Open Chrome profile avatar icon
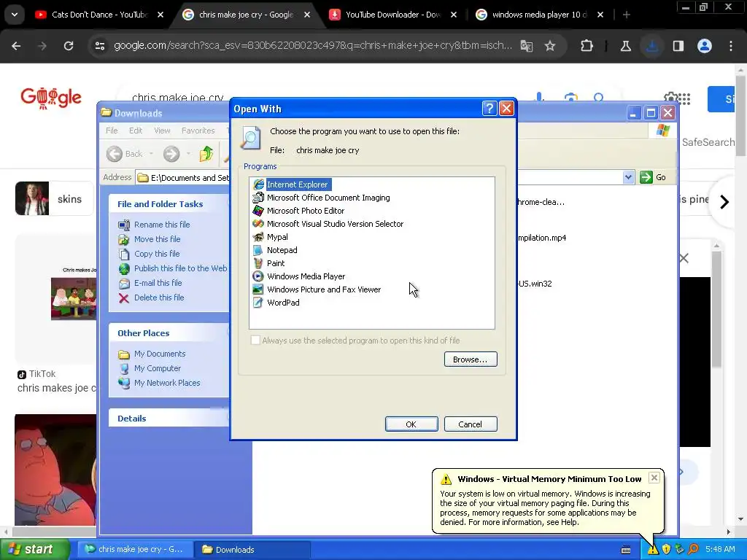 705,46
